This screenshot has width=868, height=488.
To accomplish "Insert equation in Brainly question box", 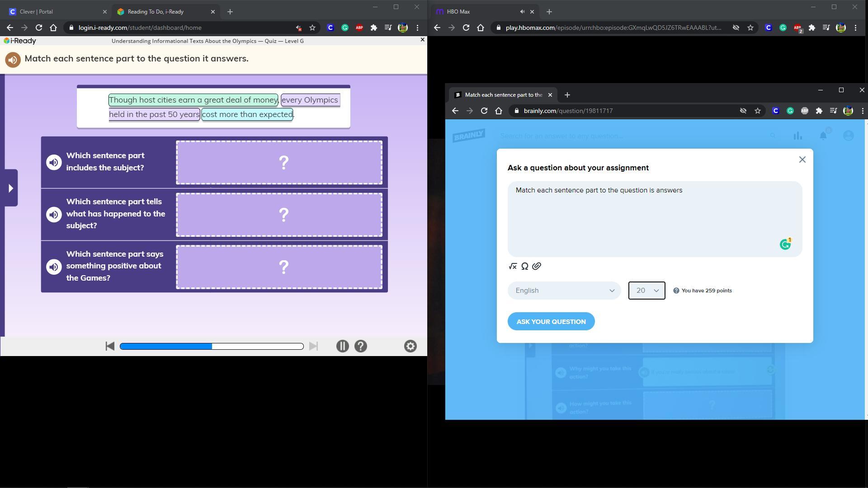I will tap(513, 266).
